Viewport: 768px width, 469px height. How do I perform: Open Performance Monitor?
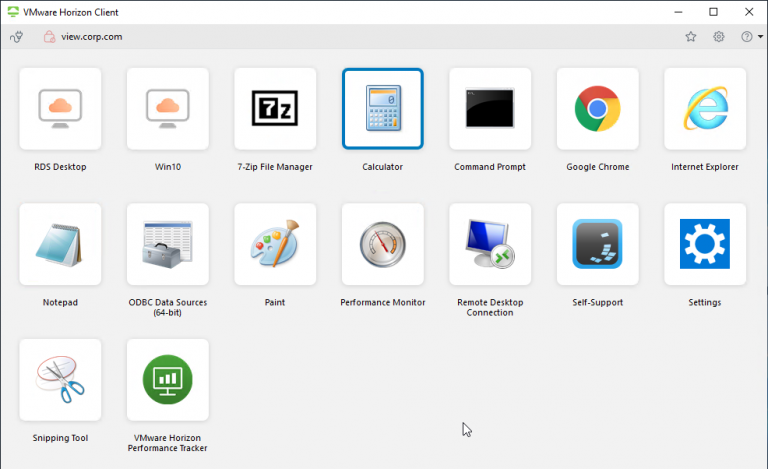(x=382, y=244)
